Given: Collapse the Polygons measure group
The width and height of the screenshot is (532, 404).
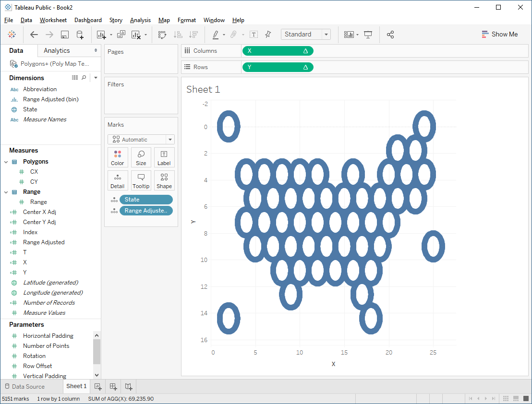Looking at the screenshot, I should click(6, 161).
